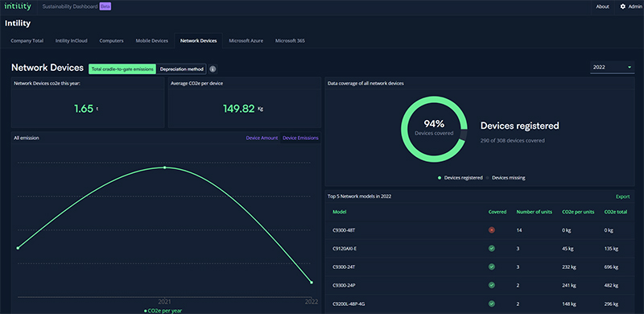Show Device Emissions chart

[x=300, y=138]
